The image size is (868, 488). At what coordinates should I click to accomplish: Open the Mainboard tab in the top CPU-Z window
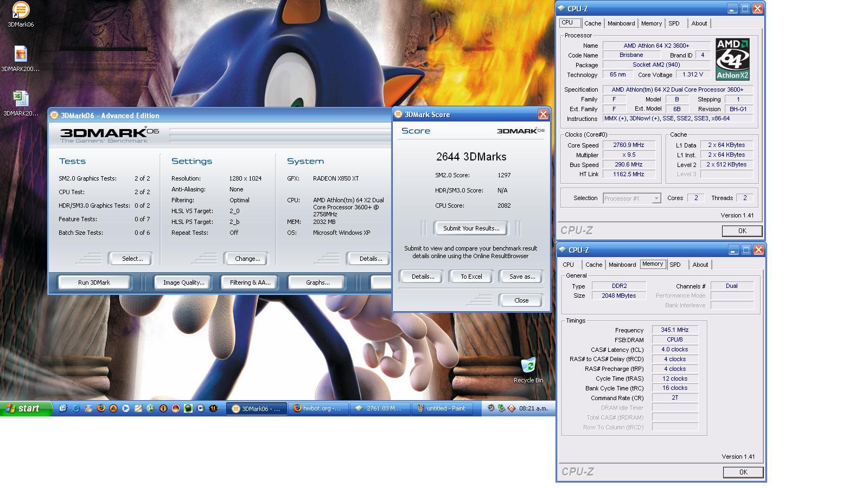[621, 23]
